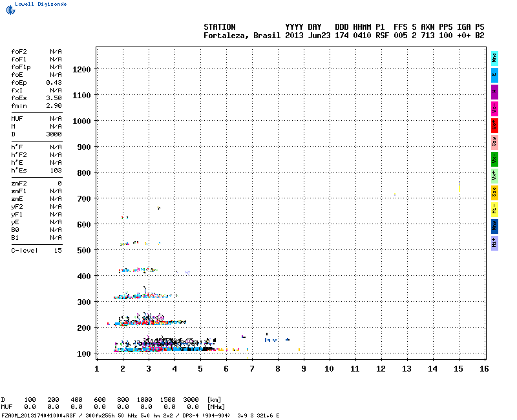
Task: Click the foEp value 0.43
Action: 54,83
